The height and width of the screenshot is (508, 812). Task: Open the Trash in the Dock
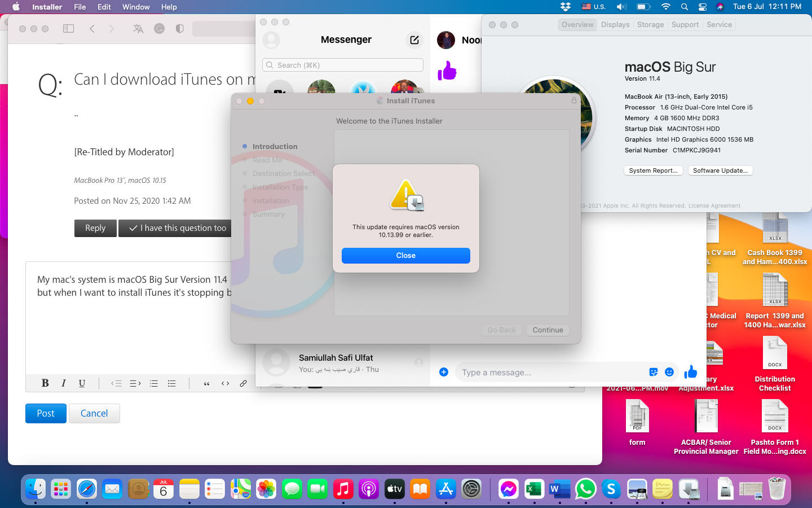coord(777,489)
